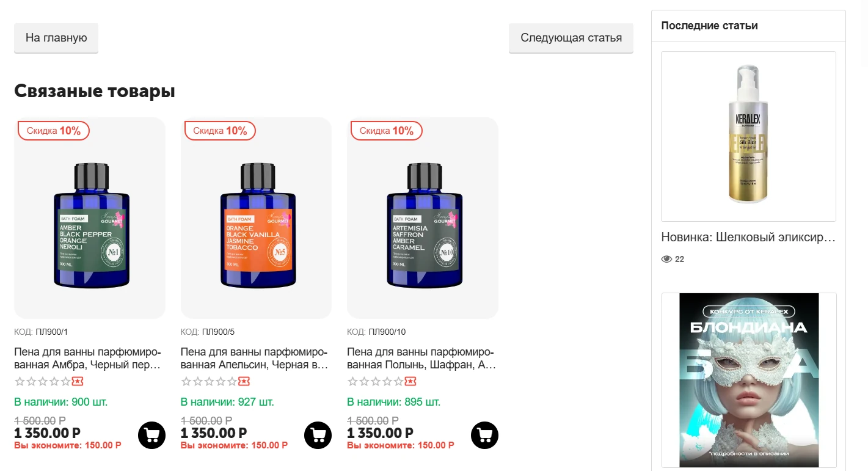The height and width of the screenshot is (471, 868).
Task: Rate the ПЛ900/1 foam with stars
Action: [43, 382]
